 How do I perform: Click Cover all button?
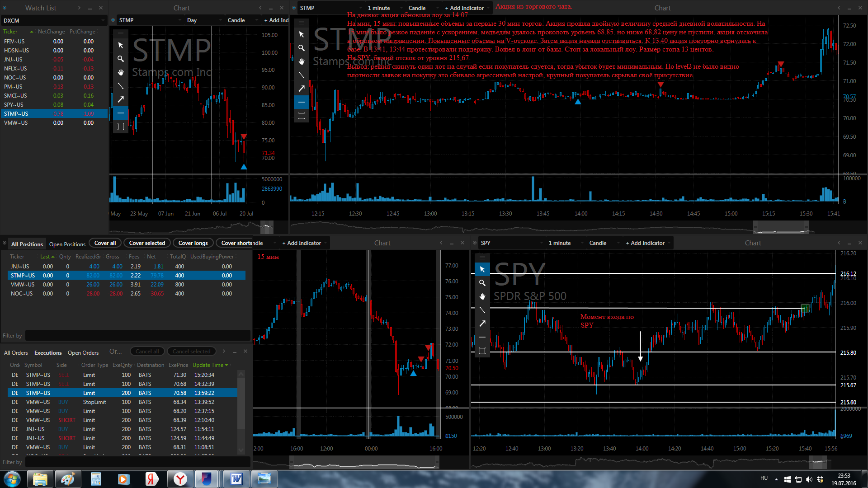105,243
